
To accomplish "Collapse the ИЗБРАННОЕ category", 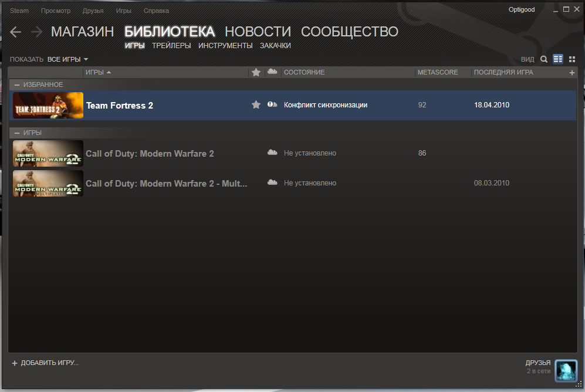I will [17, 85].
